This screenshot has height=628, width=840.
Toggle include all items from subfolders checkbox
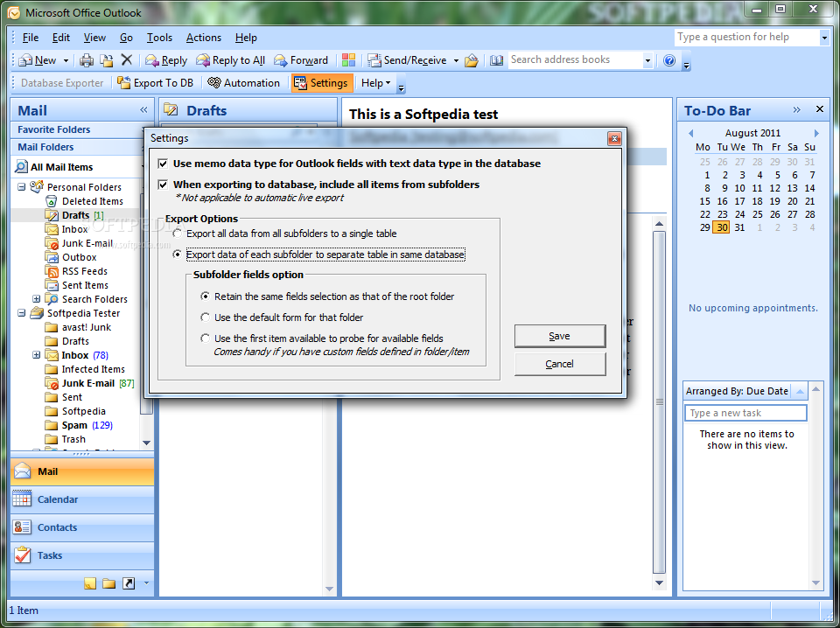163,185
